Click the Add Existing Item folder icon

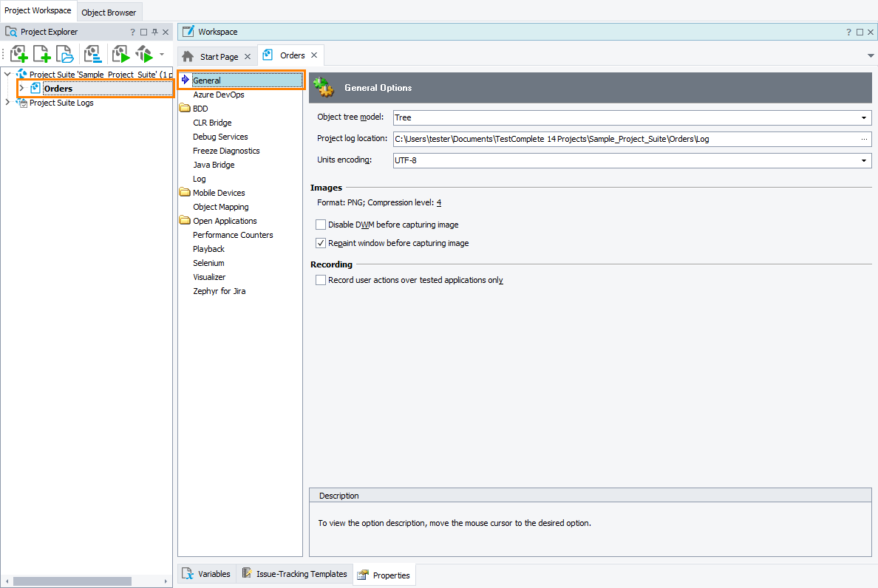[x=66, y=54]
